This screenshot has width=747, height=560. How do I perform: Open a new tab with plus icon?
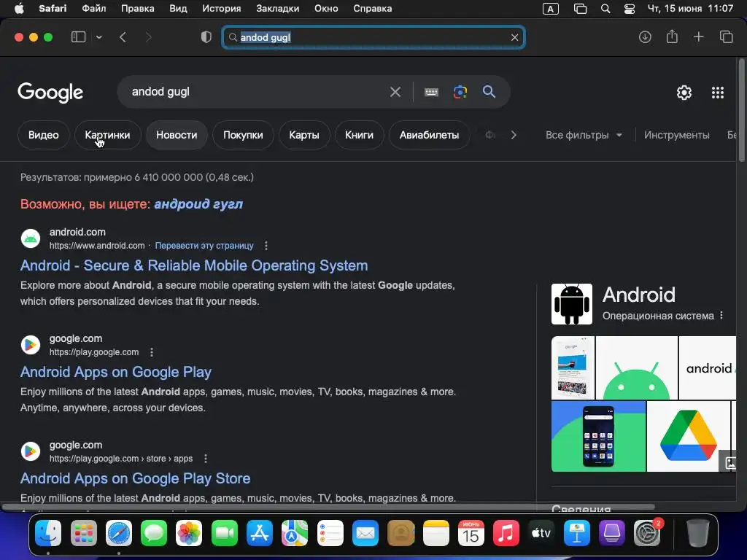point(698,36)
